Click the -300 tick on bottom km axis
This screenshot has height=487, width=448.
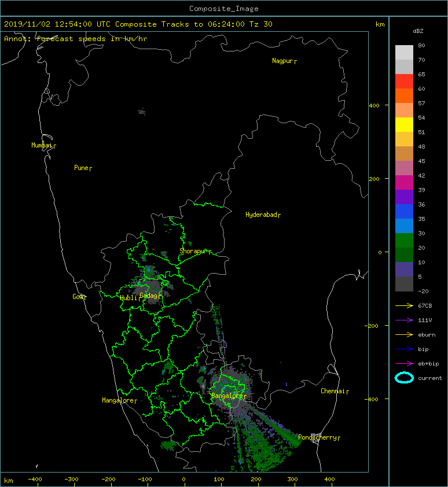tap(71, 479)
